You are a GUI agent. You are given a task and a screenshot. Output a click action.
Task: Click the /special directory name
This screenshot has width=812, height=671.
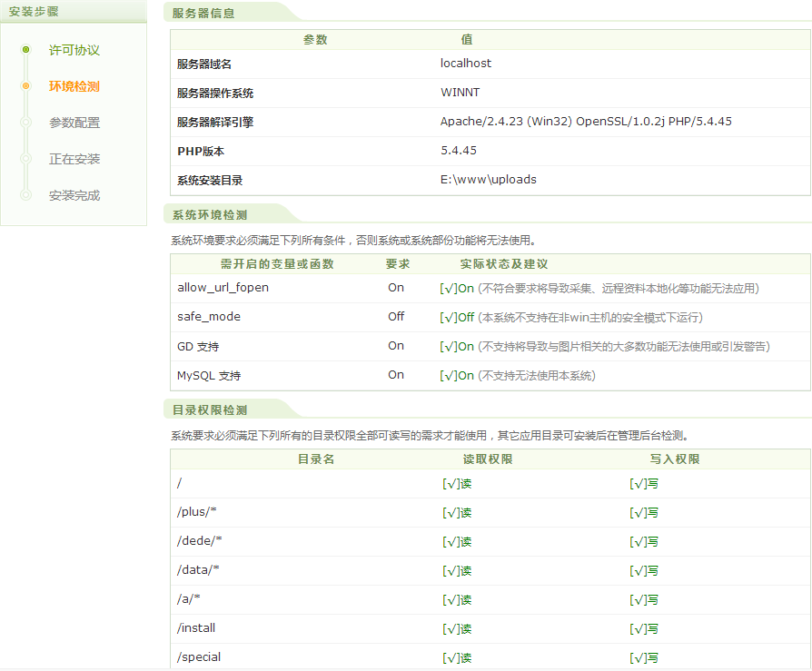[199, 657]
